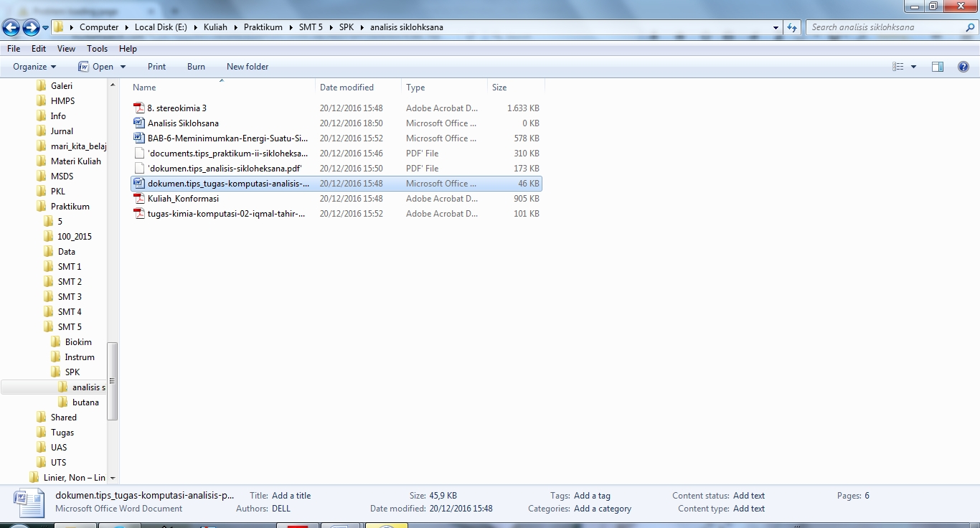Click the change view icon
The width and height of the screenshot is (980, 528).
tap(898, 67)
